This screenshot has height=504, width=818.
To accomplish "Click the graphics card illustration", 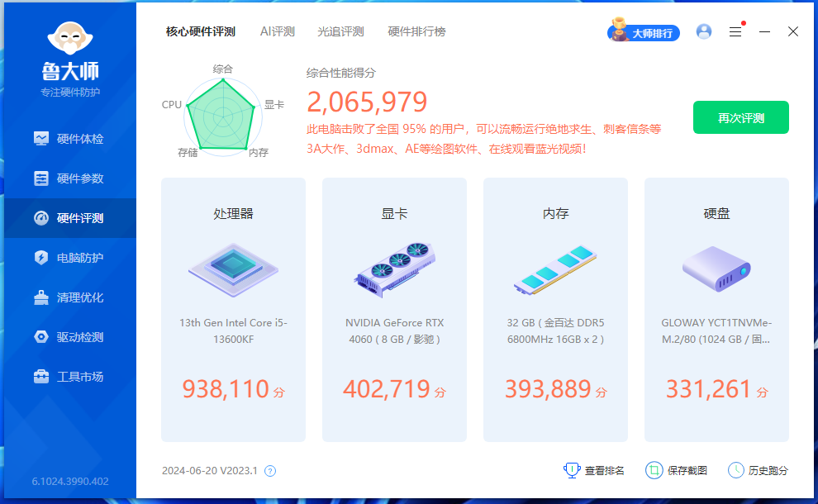I will click(395, 269).
